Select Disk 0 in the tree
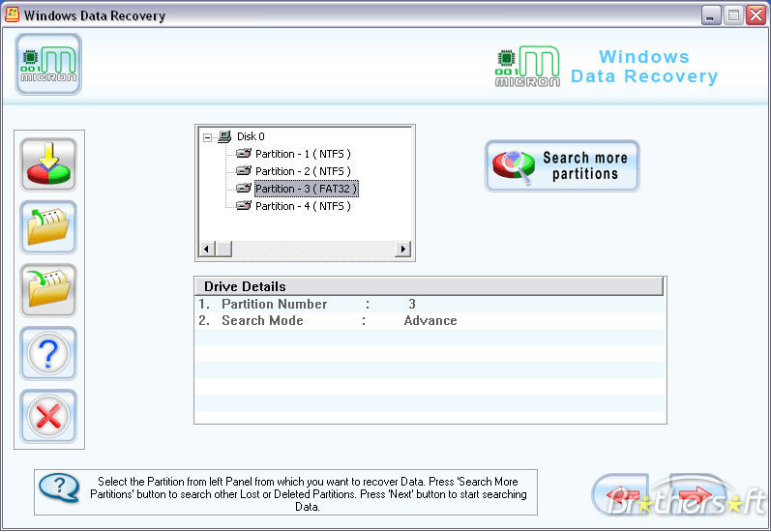The image size is (771, 532). pos(251,136)
